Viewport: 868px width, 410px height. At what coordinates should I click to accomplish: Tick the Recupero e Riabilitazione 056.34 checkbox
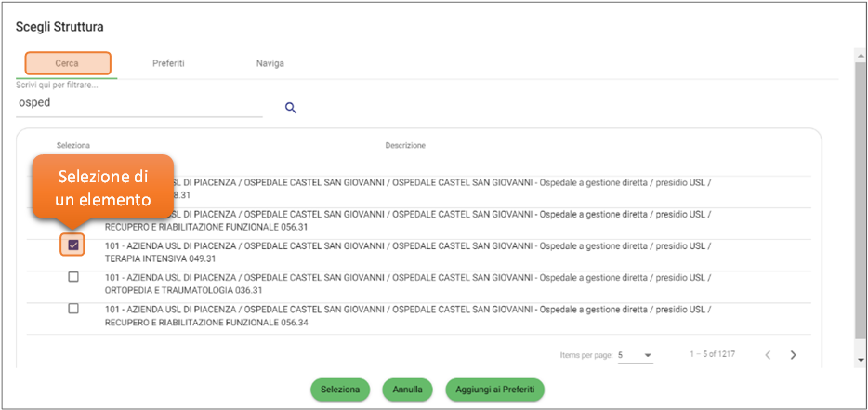pos(73,309)
